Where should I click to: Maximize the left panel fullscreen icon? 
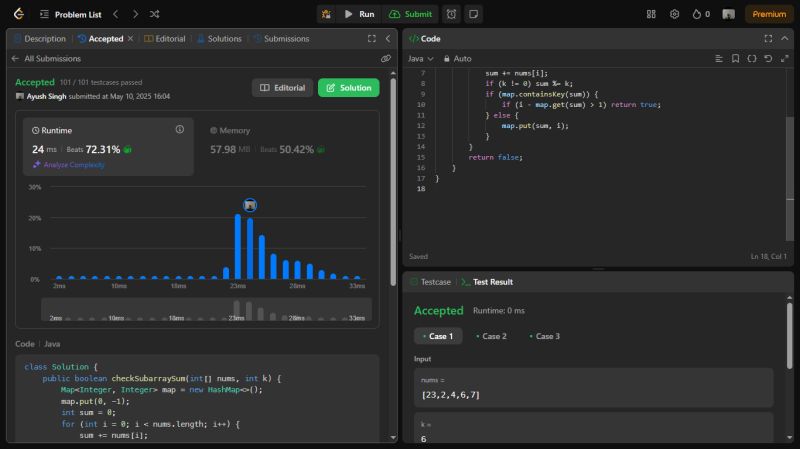pyautogui.click(x=372, y=38)
